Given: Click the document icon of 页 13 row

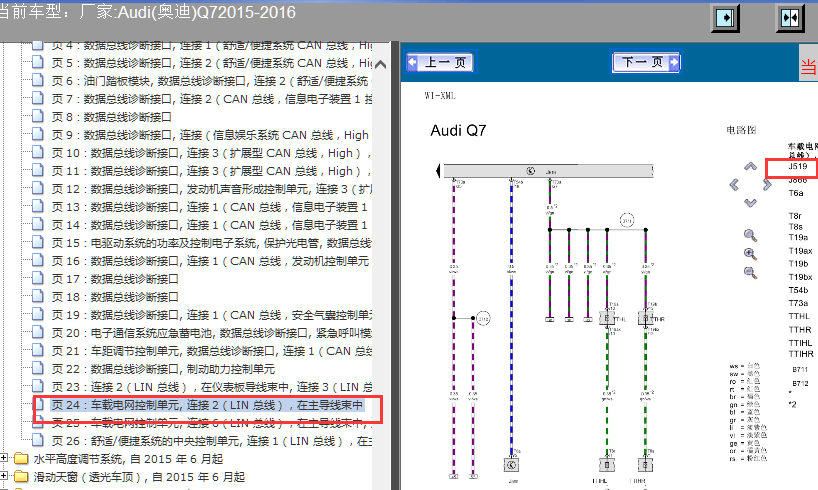Looking at the screenshot, I should [38, 206].
